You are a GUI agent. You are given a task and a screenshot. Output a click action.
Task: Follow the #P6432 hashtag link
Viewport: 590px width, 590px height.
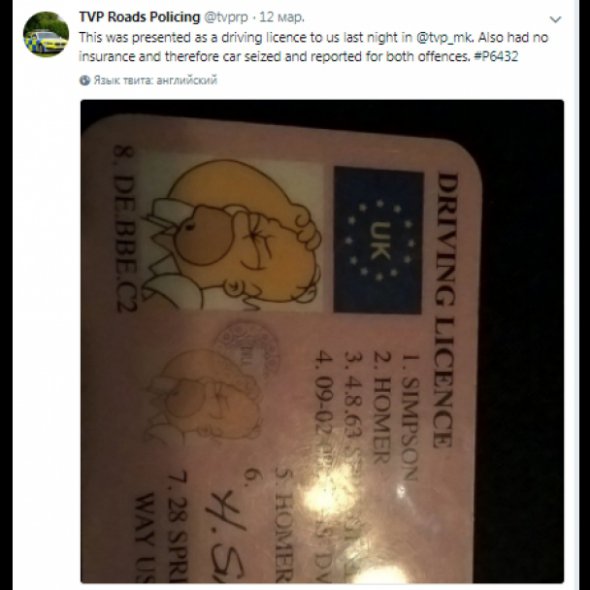(496, 56)
